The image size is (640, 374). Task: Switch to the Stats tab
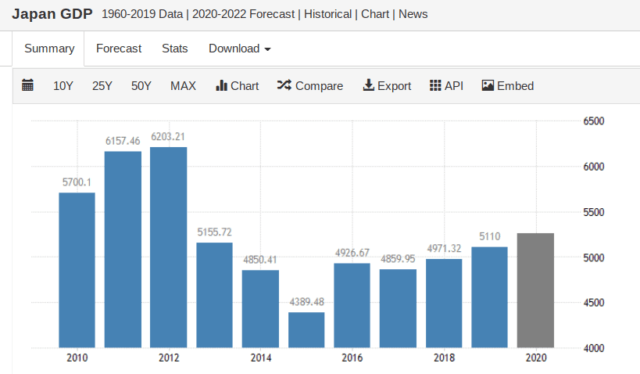pos(175,49)
